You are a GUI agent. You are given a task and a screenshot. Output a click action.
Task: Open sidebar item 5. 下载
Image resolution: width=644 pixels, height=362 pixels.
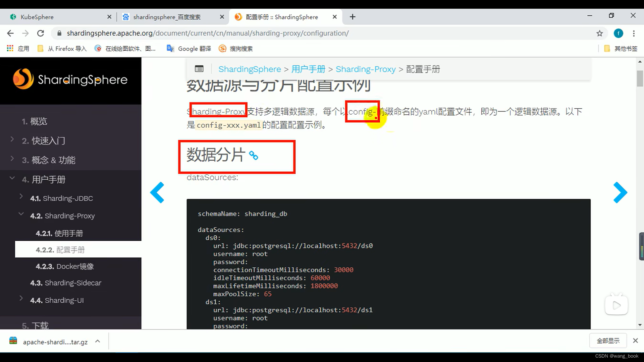tap(35, 325)
